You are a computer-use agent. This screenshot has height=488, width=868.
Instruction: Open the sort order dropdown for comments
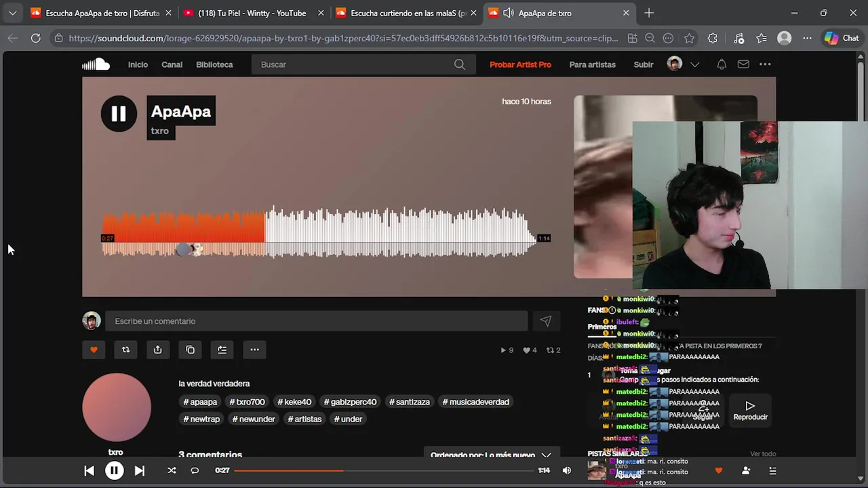coord(490,455)
